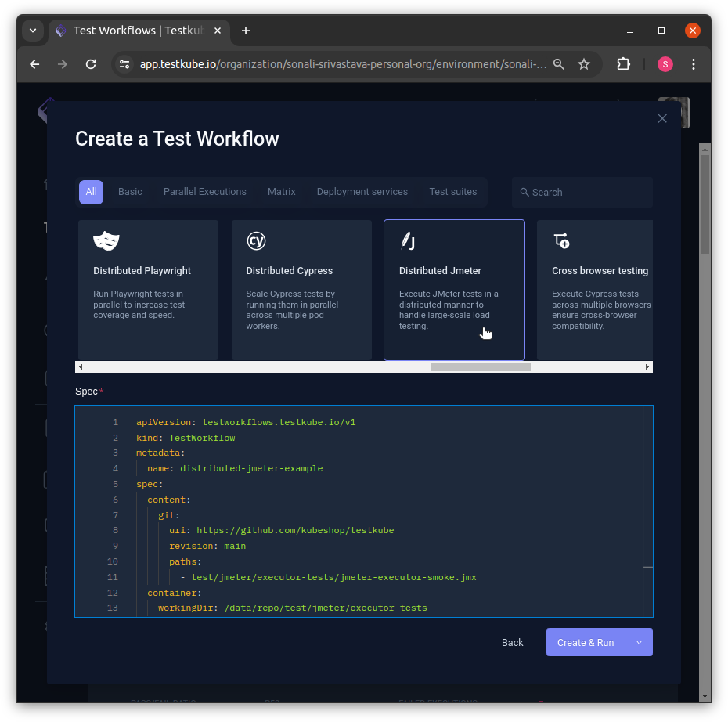Bookmark this page with the star

(x=584, y=64)
